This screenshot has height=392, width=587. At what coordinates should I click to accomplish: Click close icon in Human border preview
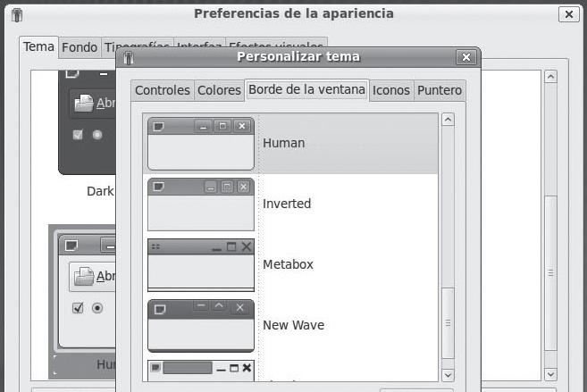(x=242, y=127)
